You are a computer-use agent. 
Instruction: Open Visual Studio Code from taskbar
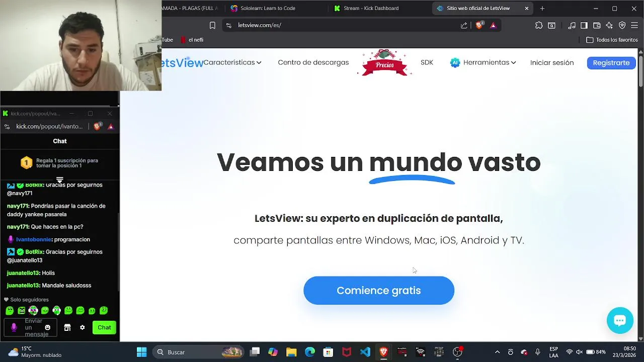pos(365,352)
